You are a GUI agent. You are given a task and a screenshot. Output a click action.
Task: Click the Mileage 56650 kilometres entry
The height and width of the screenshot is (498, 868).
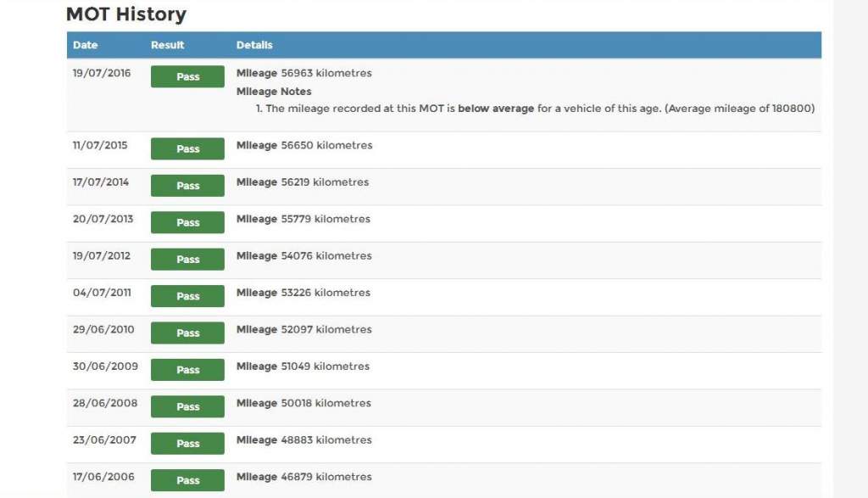pyautogui.click(x=304, y=145)
